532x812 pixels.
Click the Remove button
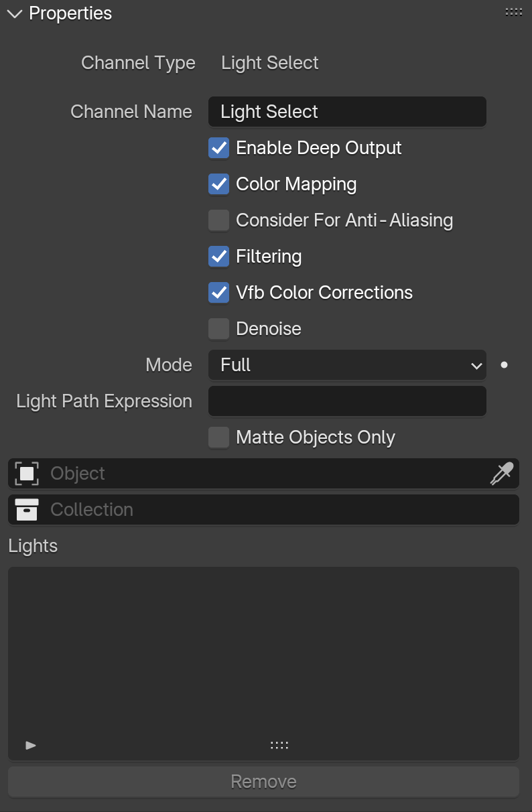coord(263,782)
